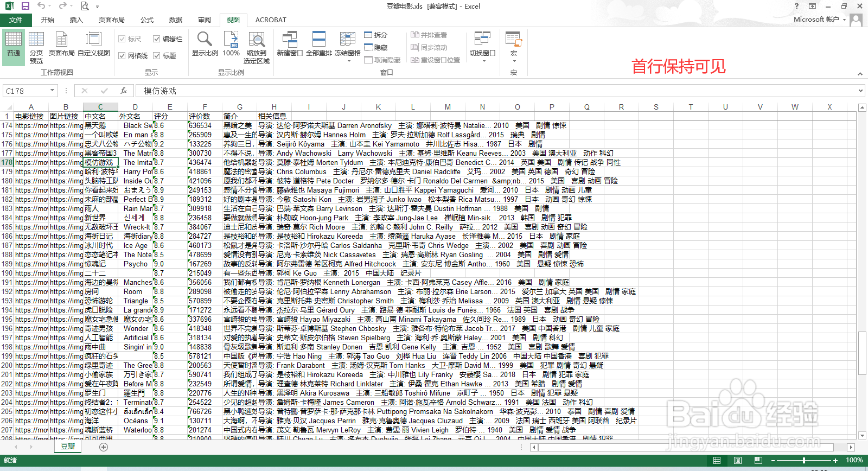
Task: Open Custom Views (自定义视图)
Action: (x=94, y=43)
